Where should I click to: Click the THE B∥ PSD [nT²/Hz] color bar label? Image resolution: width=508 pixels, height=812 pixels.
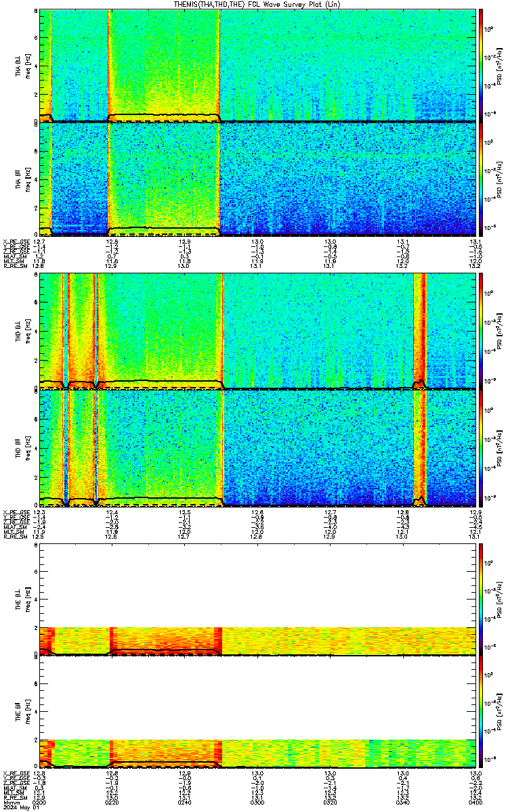coord(500,713)
